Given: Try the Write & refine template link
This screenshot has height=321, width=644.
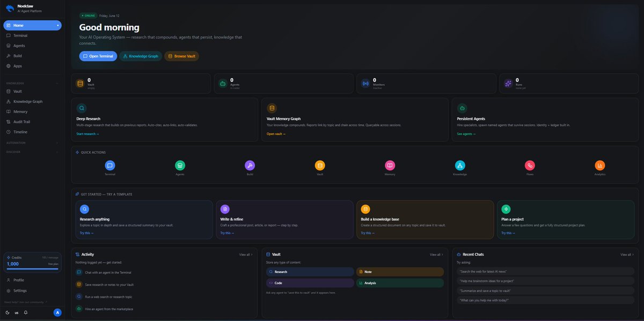Looking at the screenshot, I should tap(227, 233).
